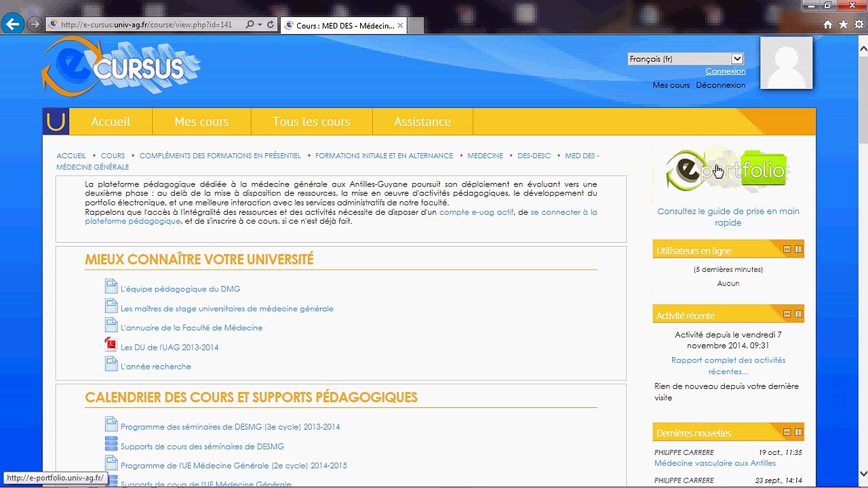Click page icon beside Programme de l'UE Médecine Générale
Image resolution: width=868 pixels, height=488 pixels.
[x=111, y=464]
